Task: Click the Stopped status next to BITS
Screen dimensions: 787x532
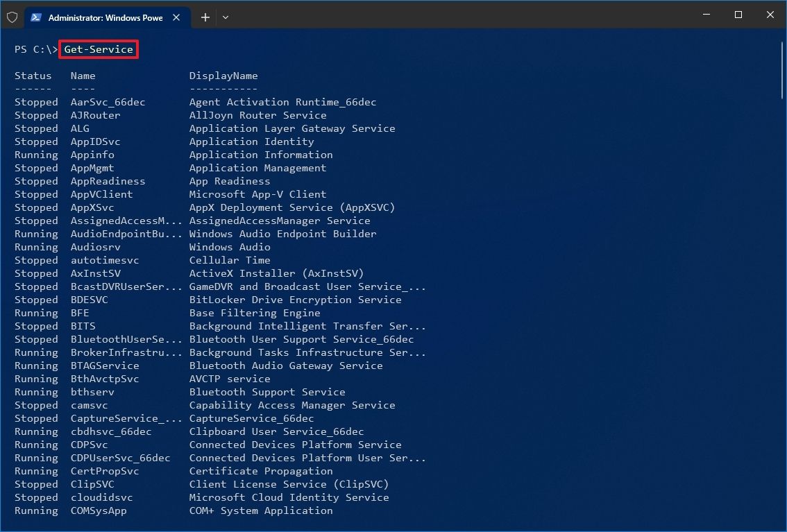Action: tap(36, 326)
